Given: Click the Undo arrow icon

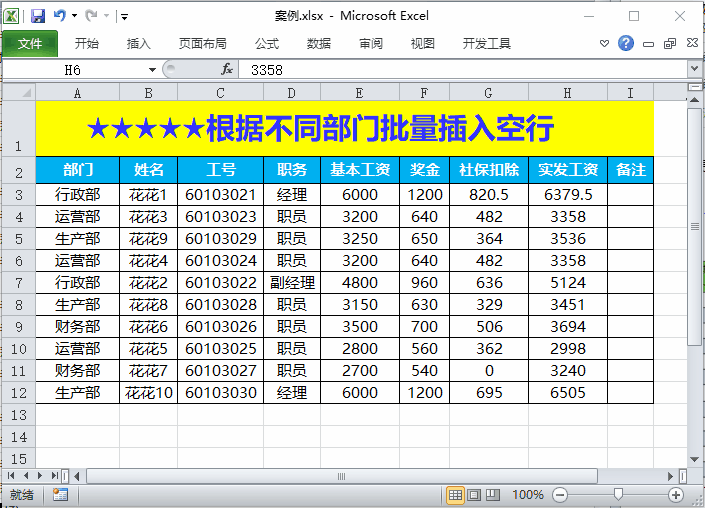Looking at the screenshot, I should pos(60,16).
